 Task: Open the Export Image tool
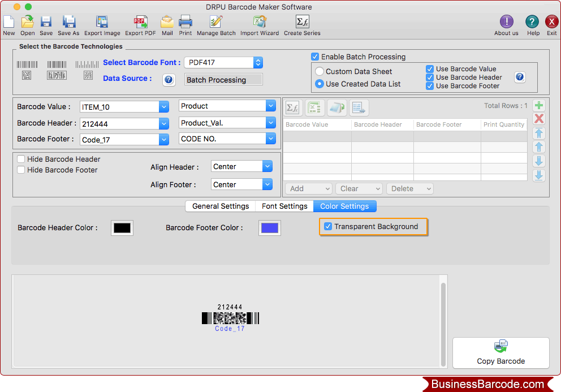[x=102, y=24]
